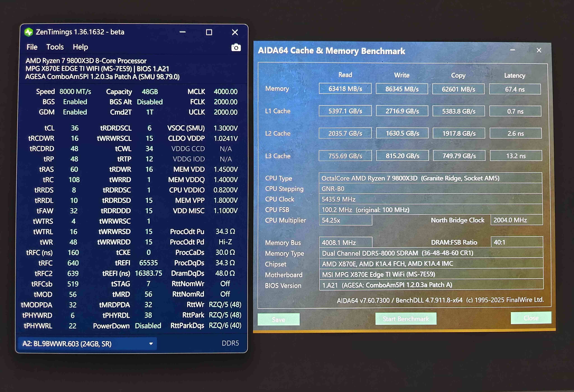574x392 pixels.
Task: Select the Memory Read value 63418 MB/s
Action: coord(345,89)
